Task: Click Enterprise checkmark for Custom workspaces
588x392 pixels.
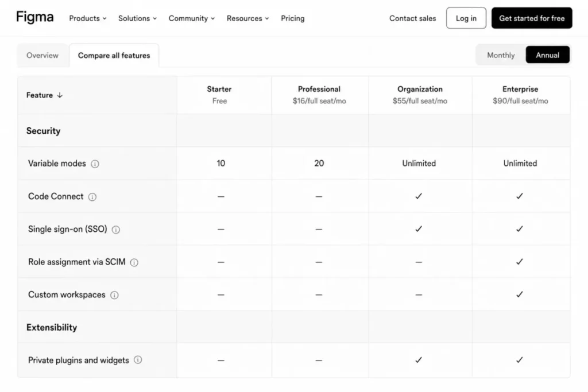Action: pos(519,294)
